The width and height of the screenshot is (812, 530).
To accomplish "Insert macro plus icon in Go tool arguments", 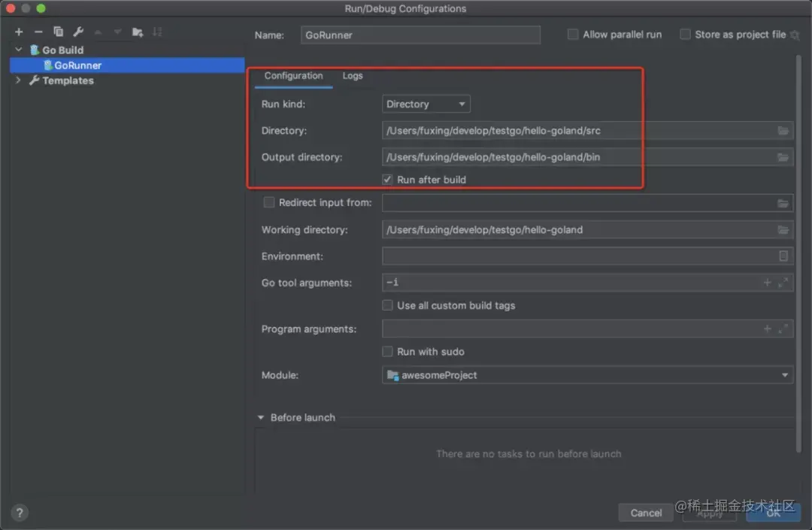I will [767, 283].
